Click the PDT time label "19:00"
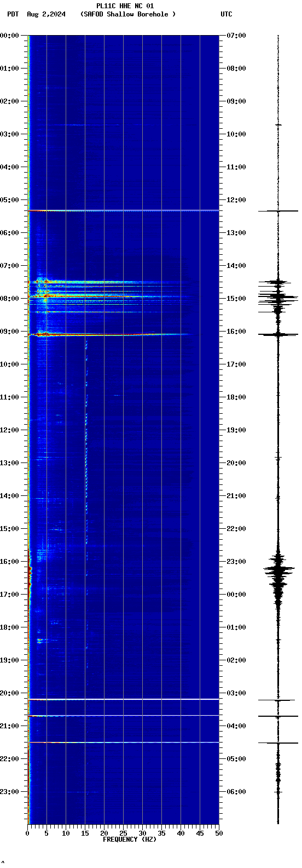The width and height of the screenshot is (302, 868). pos(9,660)
